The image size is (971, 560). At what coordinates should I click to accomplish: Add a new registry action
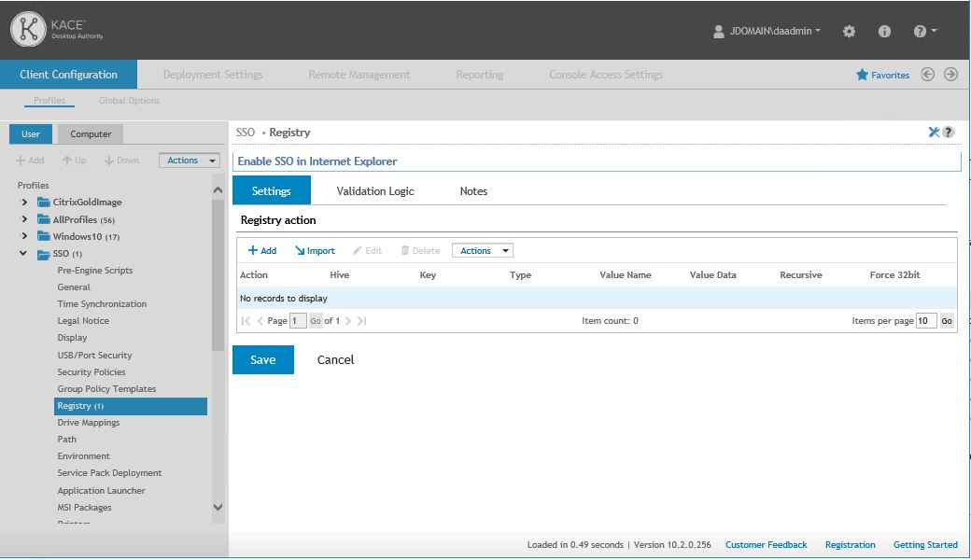tap(262, 251)
